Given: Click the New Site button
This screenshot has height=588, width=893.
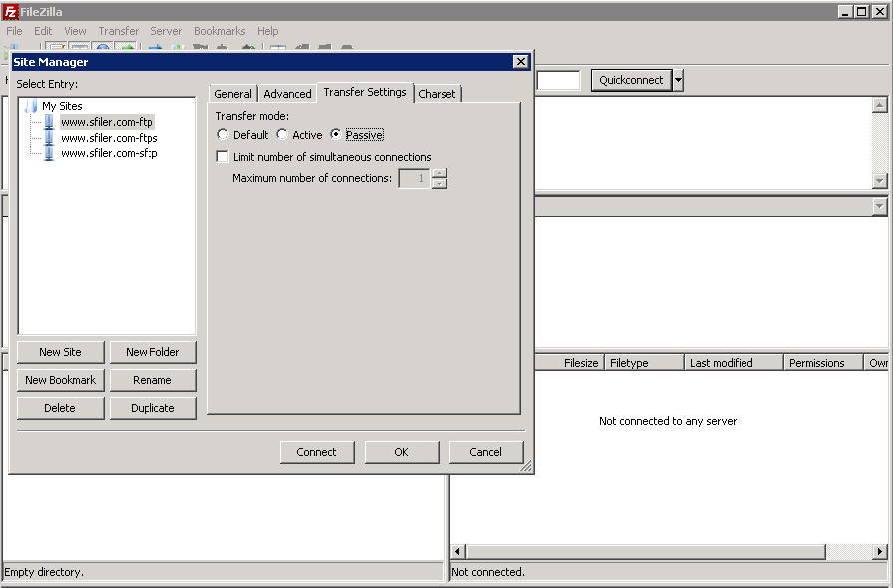Looking at the screenshot, I should pyautogui.click(x=61, y=352).
